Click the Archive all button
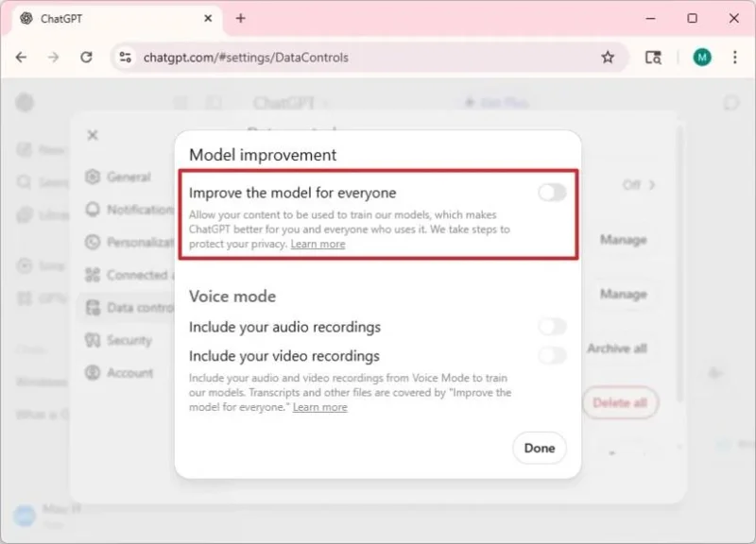 (x=617, y=348)
